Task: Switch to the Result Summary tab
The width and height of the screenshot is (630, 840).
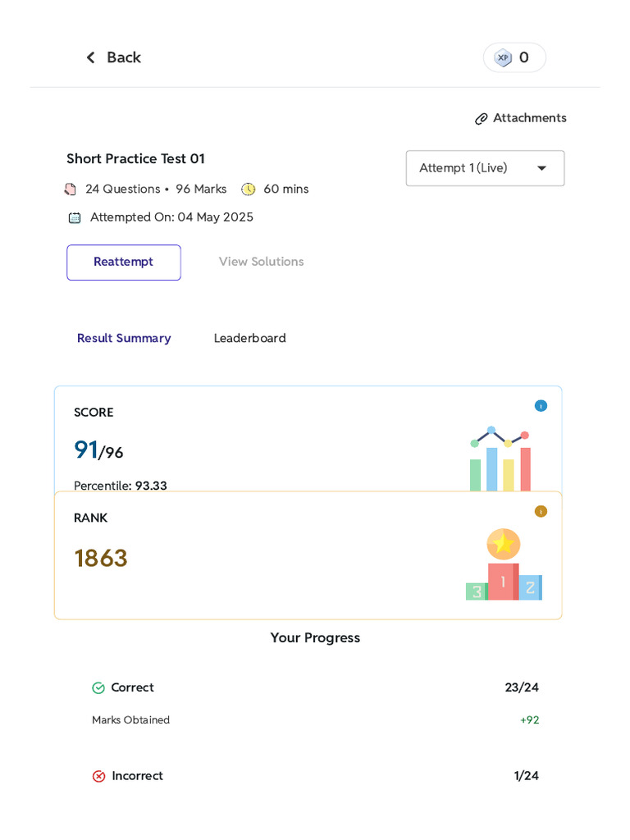Action: [x=124, y=338]
